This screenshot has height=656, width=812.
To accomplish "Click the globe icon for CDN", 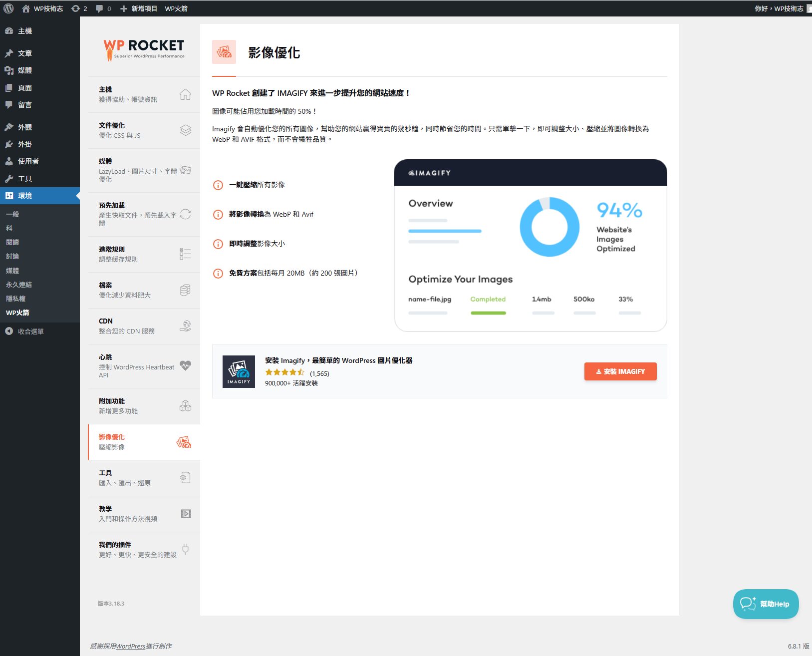I will (x=185, y=326).
